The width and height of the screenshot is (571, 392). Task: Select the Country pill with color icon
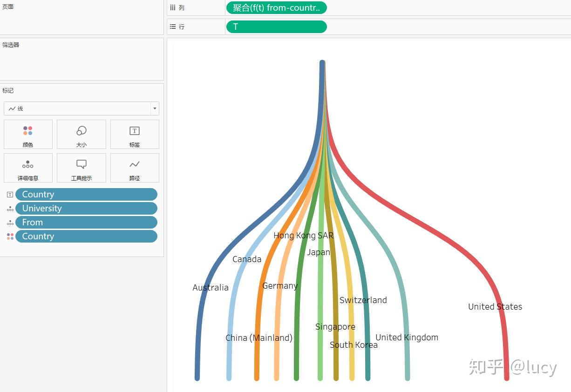coord(86,237)
